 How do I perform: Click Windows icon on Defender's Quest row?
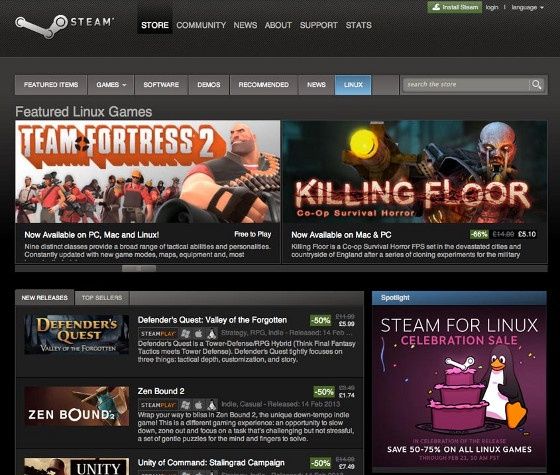185,334
